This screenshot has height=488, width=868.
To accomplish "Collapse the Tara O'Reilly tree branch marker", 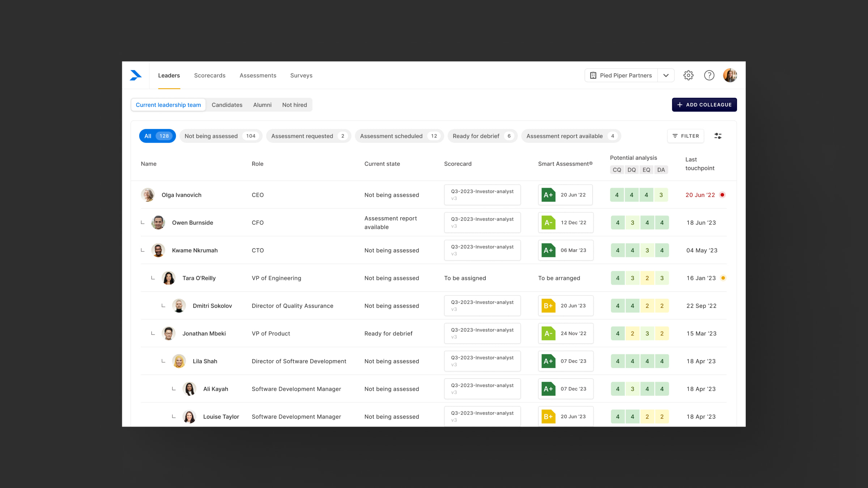I will click(153, 278).
